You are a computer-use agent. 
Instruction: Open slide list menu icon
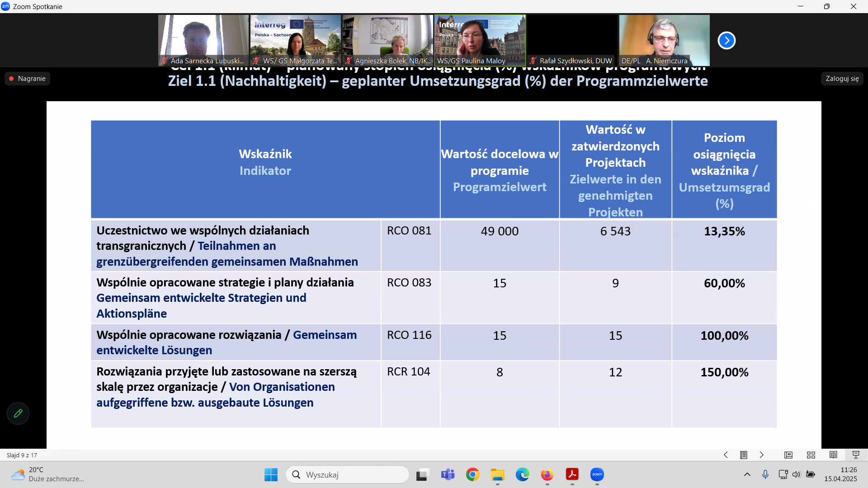[x=743, y=455]
